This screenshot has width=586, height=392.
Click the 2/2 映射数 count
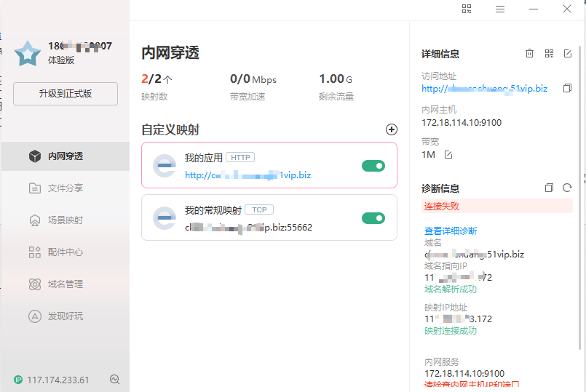157,79
